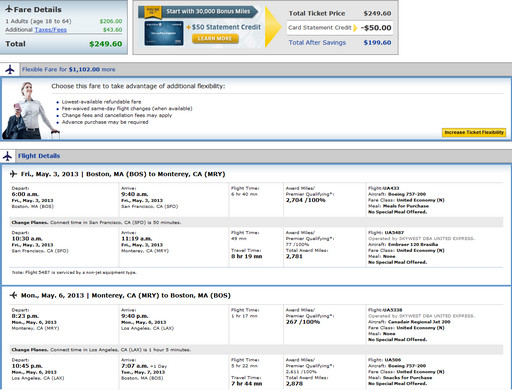Screen dimensions: 512x390
Task: Click the 2,704 /100% award miles value
Action: [x=306, y=200]
